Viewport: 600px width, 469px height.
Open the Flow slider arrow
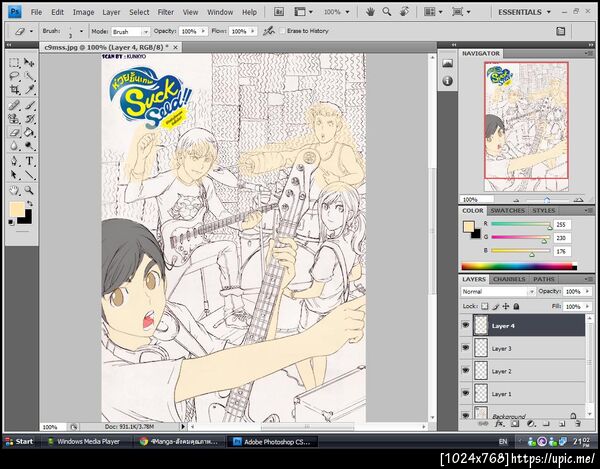[253, 31]
